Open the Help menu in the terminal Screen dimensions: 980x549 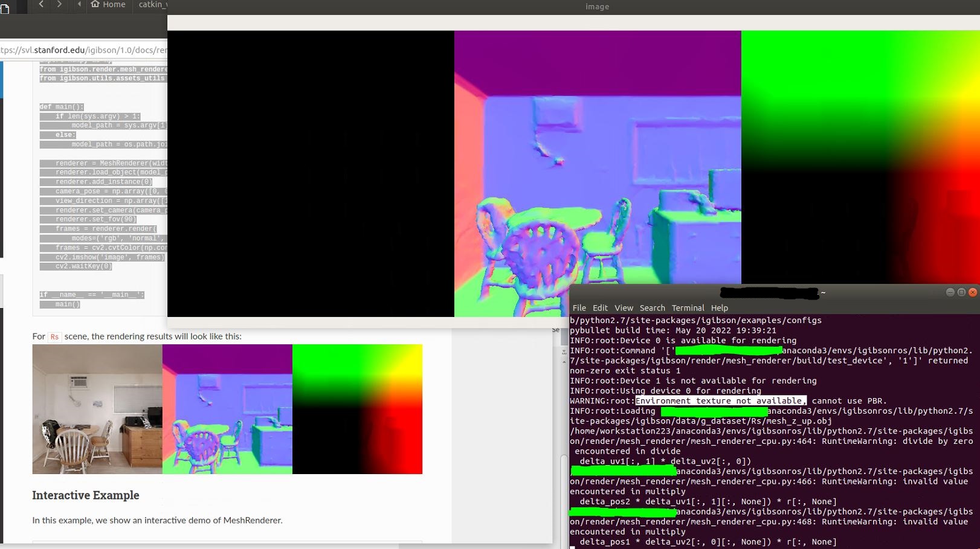coord(719,307)
